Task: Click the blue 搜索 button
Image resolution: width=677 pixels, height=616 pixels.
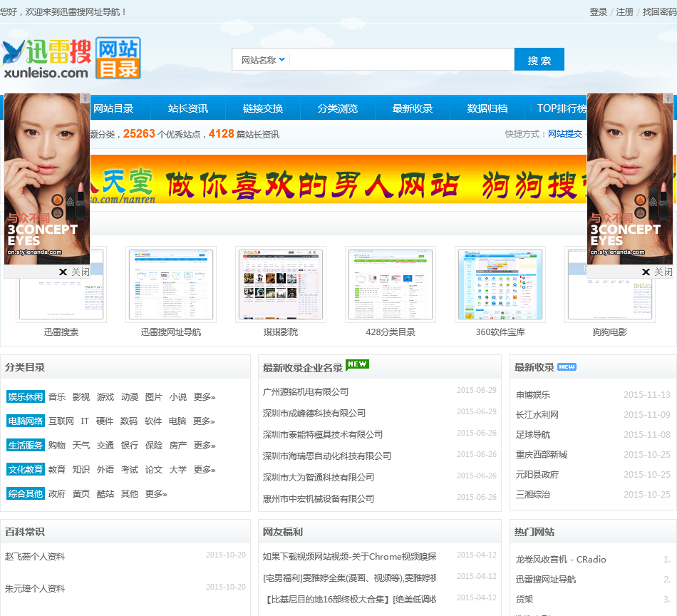Action: click(539, 60)
